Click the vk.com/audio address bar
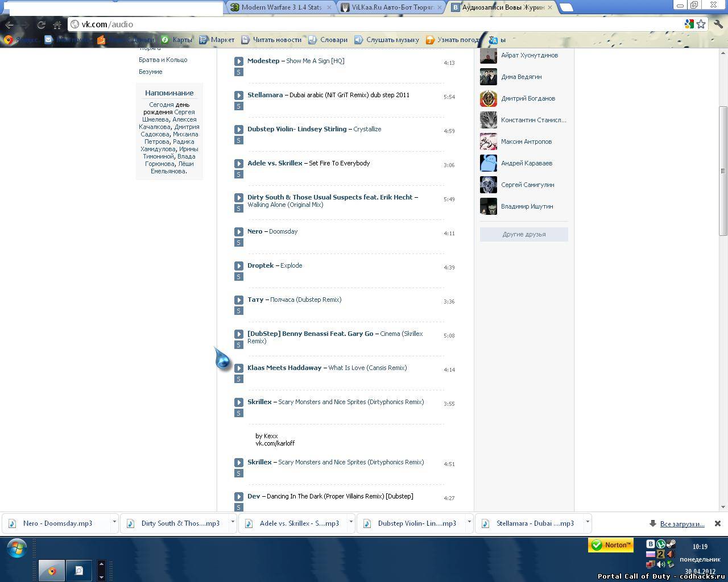Viewport: 728px width, 582px height. 375,24
